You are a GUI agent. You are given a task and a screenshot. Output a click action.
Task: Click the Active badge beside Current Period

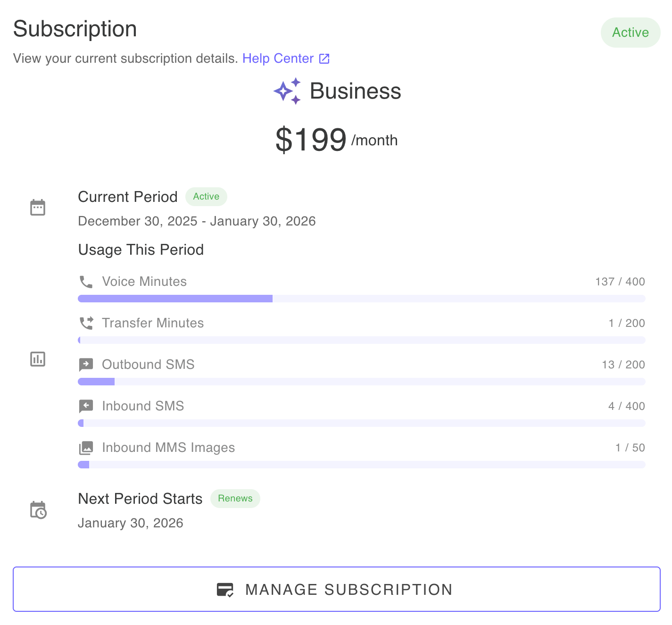coord(206,197)
